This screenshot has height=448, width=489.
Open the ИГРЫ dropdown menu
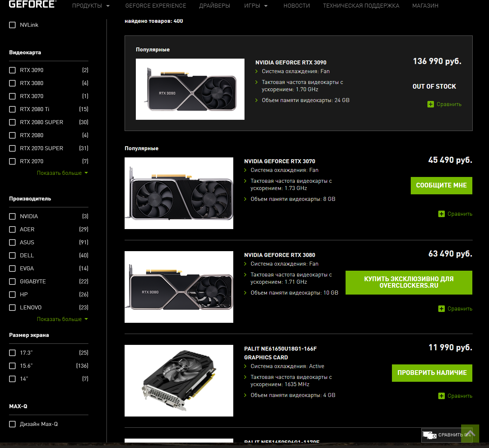(x=256, y=6)
